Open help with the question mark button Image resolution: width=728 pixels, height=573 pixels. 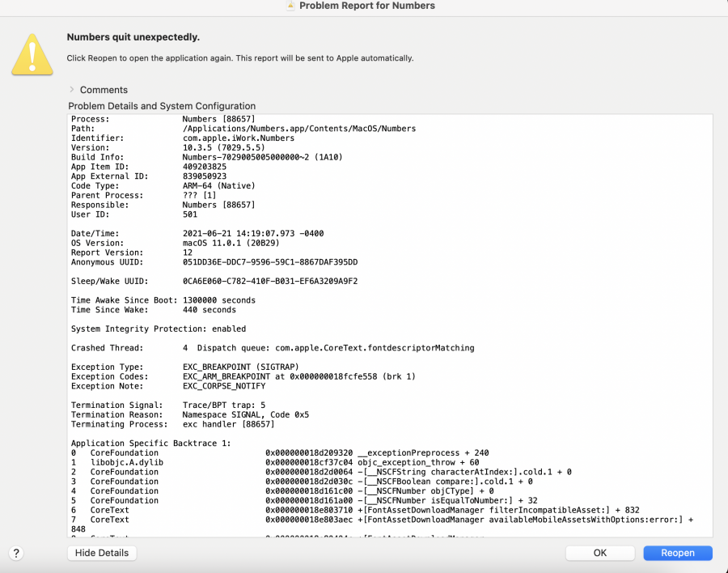pyautogui.click(x=16, y=553)
